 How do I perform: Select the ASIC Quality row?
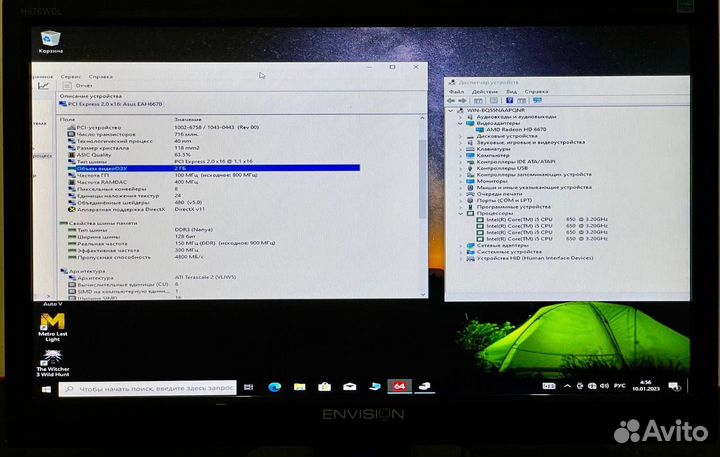coord(129,155)
